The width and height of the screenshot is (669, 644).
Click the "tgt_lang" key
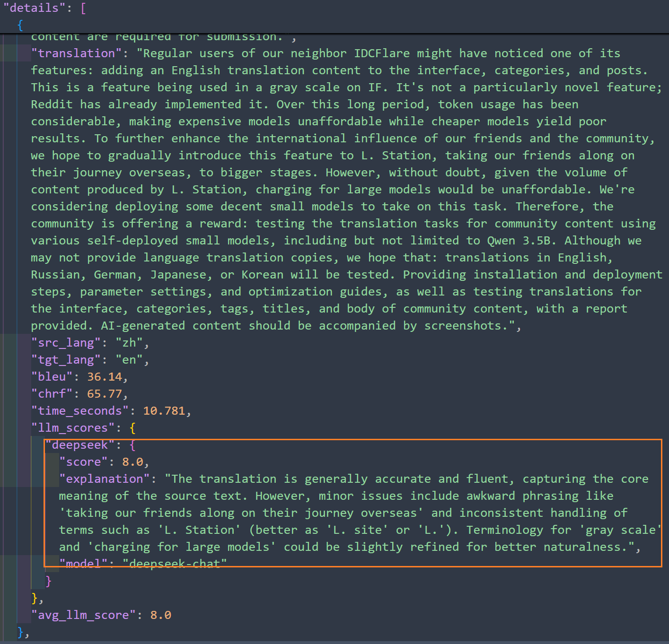[x=66, y=360]
